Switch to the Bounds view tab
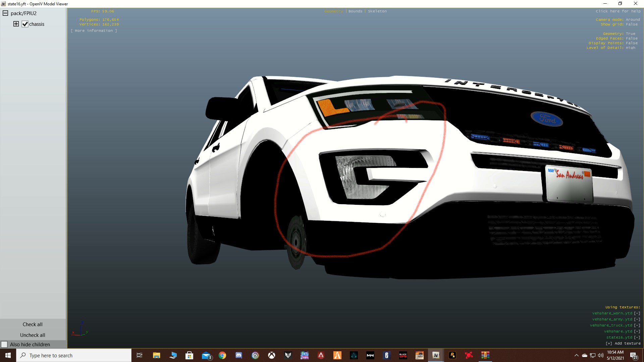Screen dimensions: 644x362 [x=355, y=11]
